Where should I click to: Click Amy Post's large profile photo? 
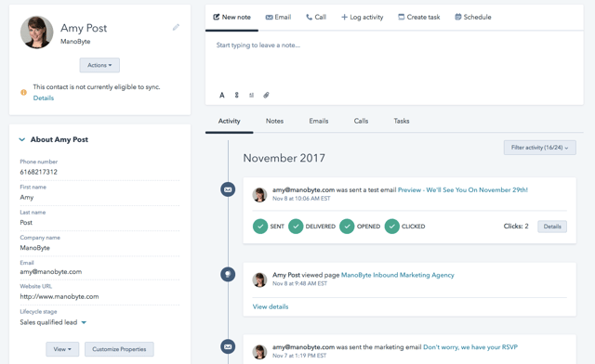click(x=37, y=32)
